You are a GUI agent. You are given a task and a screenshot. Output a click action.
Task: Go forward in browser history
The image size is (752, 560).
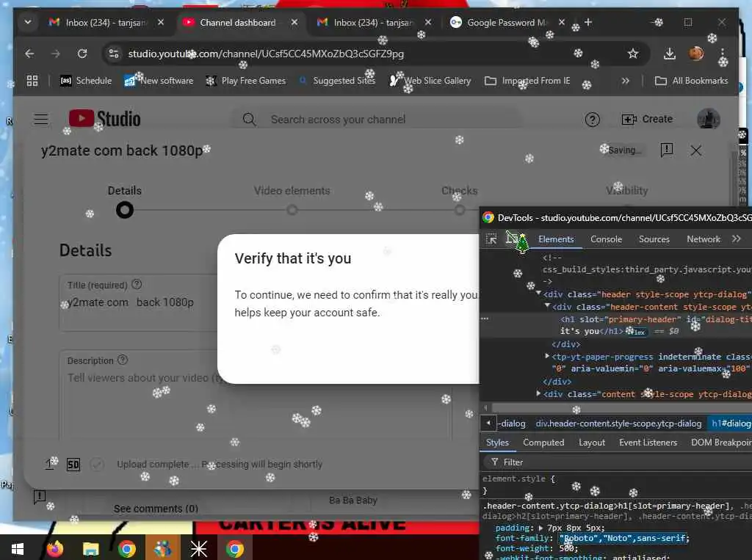(x=56, y=54)
